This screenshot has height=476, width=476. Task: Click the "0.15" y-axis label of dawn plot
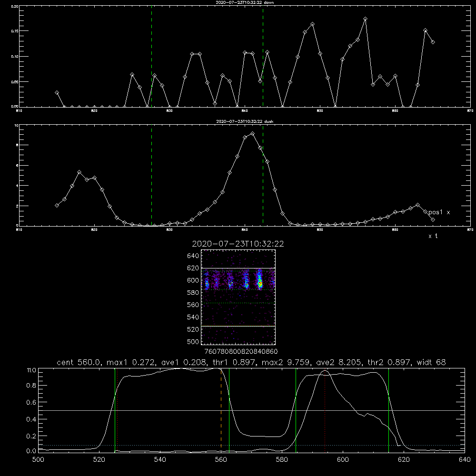coord(15,31)
